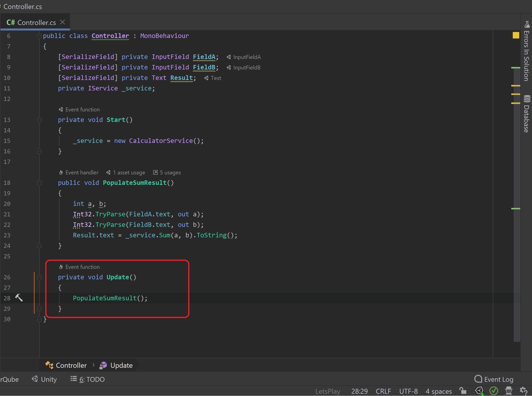Click the Event handler code lens
This screenshot has width=532, height=396.
79,172
